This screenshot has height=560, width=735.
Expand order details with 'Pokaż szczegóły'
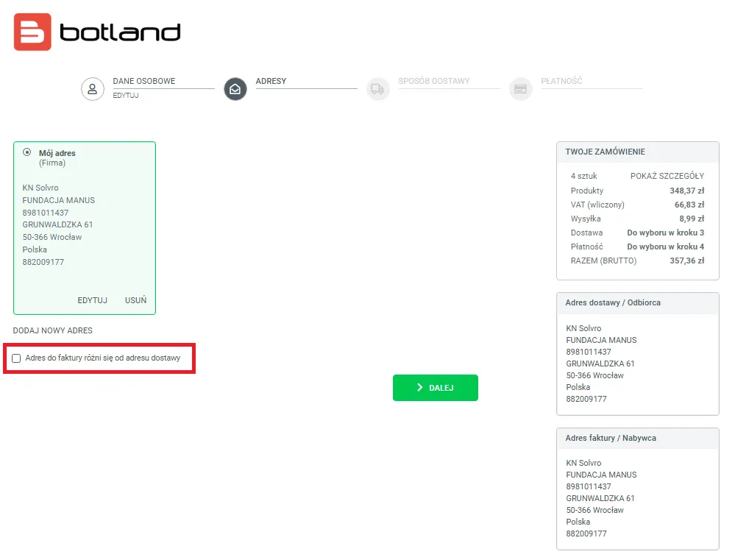pyautogui.click(x=667, y=176)
